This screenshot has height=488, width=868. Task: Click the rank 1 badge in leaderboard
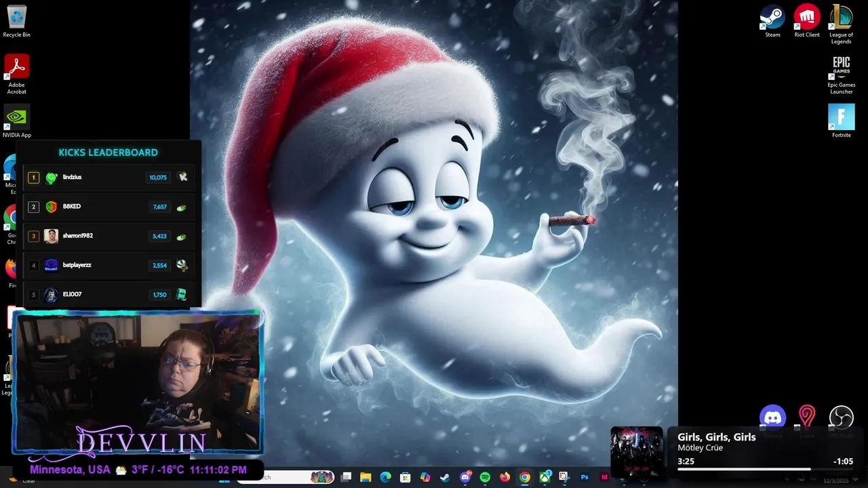click(33, 178)
